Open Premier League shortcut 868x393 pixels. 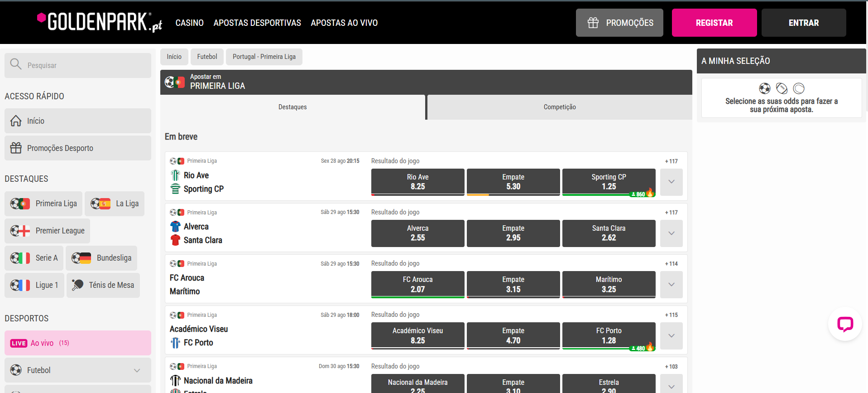click(48, 231)
